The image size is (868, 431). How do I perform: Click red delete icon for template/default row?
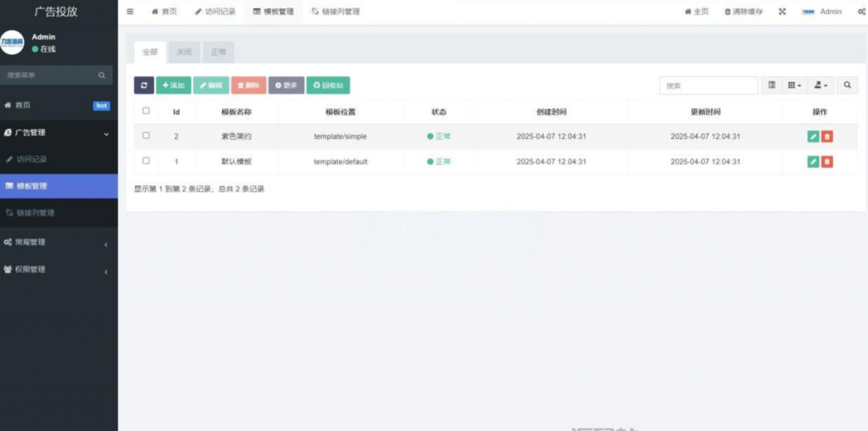(827, 162)
